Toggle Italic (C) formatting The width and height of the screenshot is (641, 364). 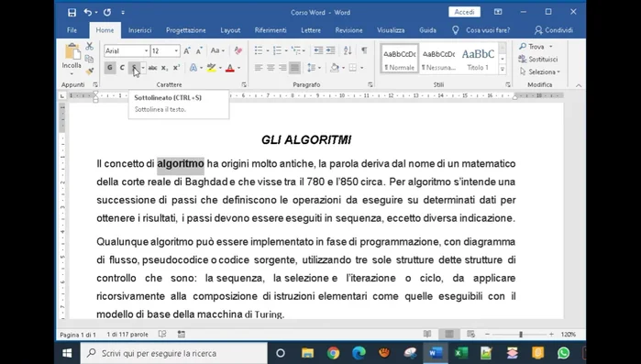[122, 68]
